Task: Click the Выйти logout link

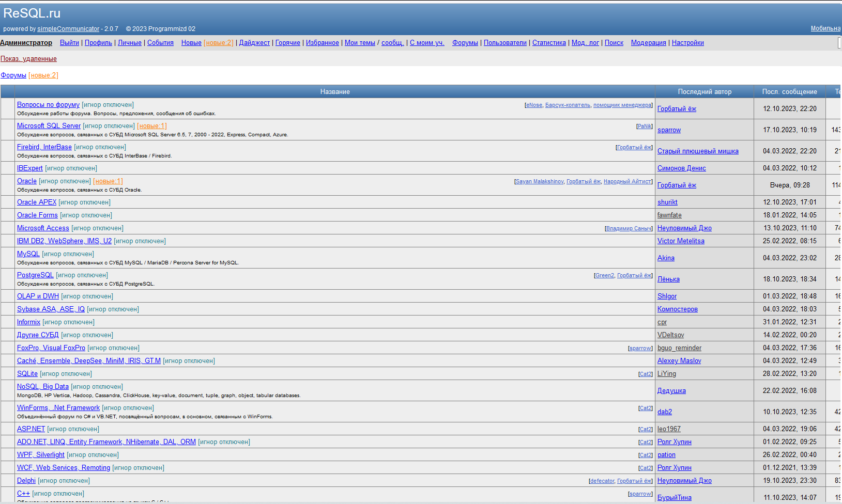Action: pyautogui.click(x=69, y=43)
